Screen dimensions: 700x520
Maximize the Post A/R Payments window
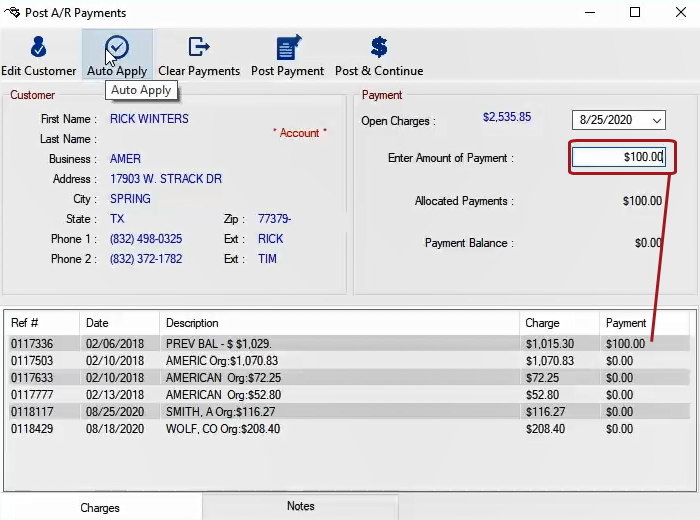(x=635, y=12)
